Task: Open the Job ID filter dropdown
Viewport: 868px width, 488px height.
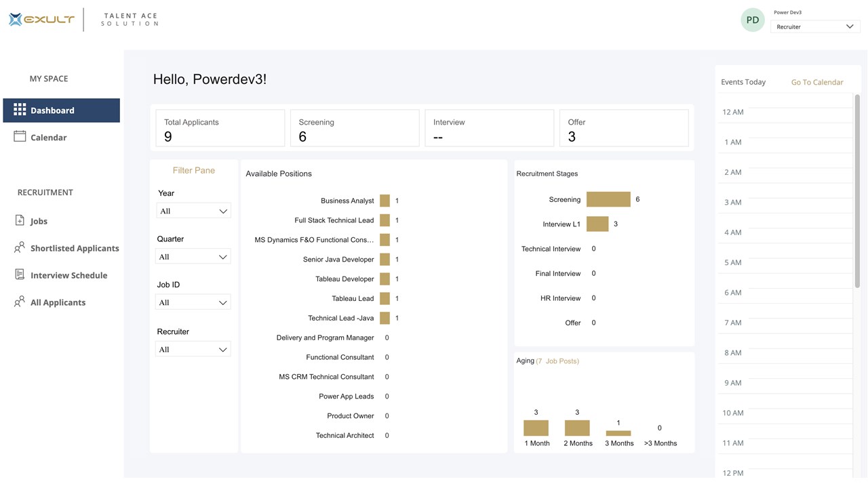Action: point(193,302)
